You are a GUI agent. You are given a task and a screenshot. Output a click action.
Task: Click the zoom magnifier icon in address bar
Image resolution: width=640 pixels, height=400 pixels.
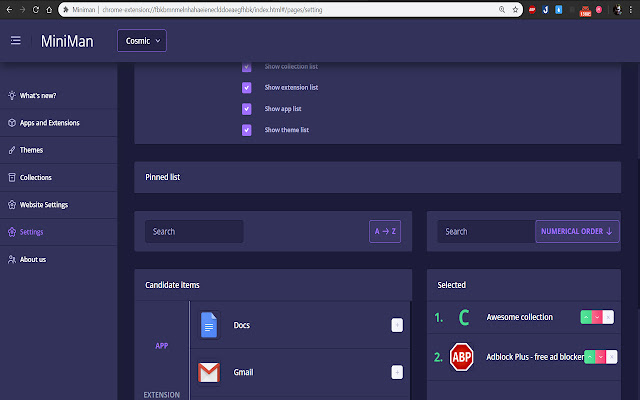(x=502, y=9)
